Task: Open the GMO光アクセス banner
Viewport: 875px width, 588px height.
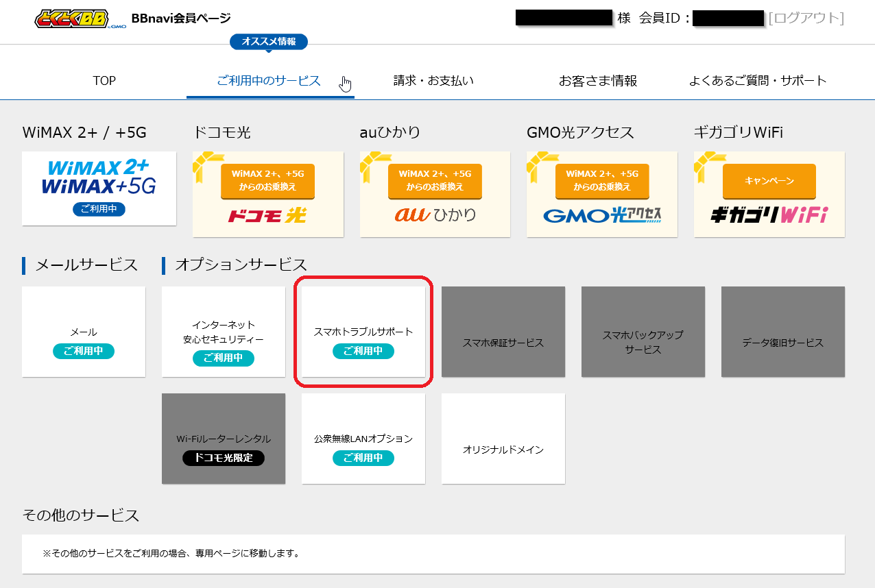Action: [x=601, y=195]
